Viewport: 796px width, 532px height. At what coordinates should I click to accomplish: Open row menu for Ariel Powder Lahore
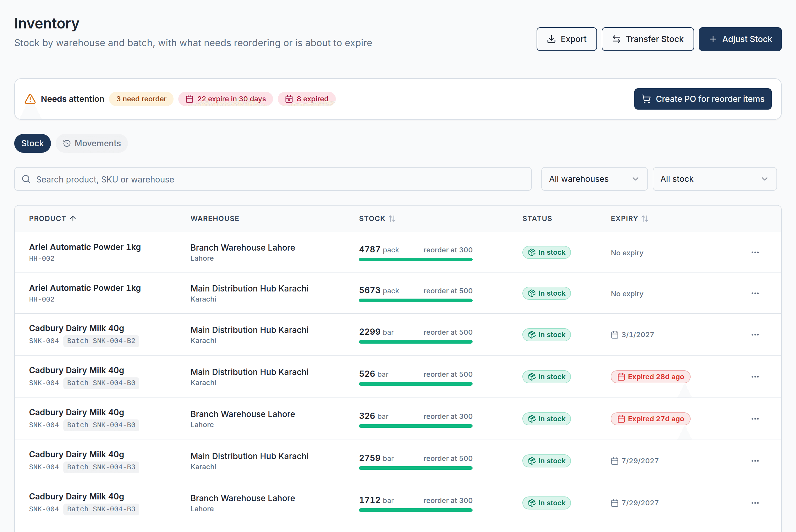pos(755,252)
